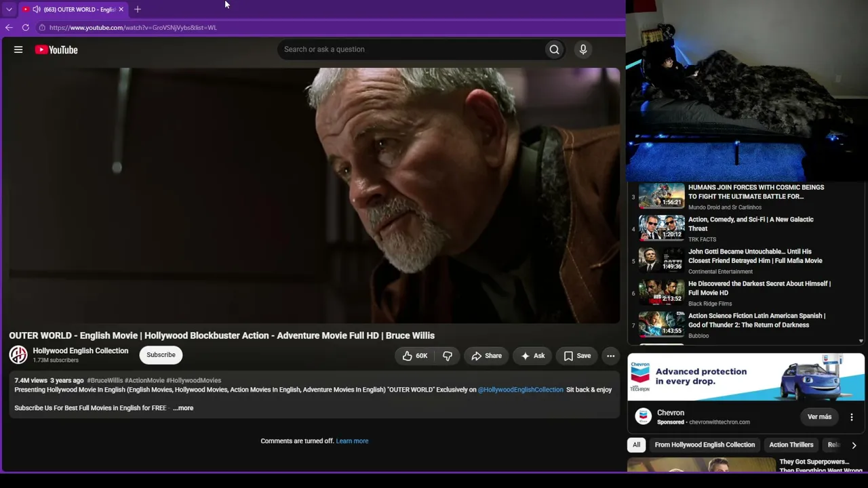Start voice search with microphone
Screen dimensions: 868x488
point(583,49)
